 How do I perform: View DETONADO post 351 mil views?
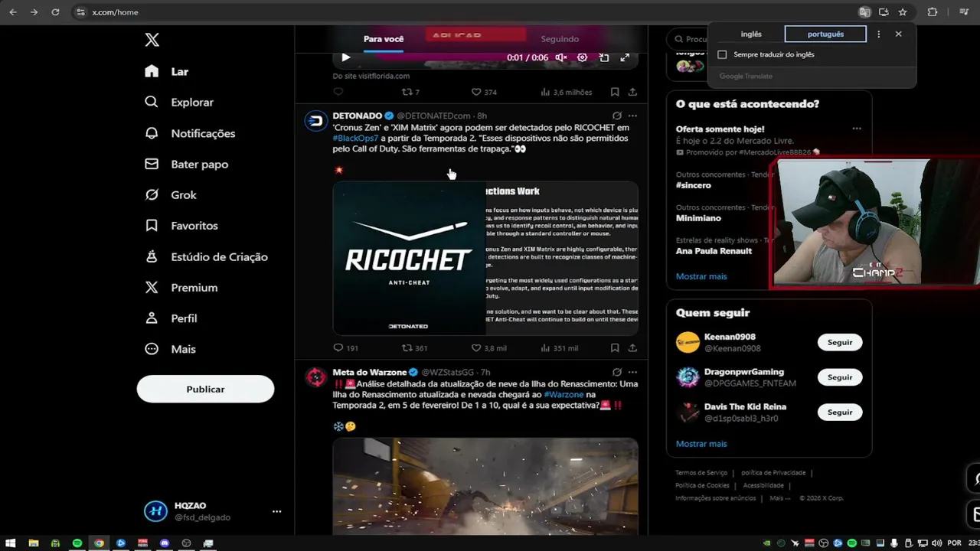559,347
